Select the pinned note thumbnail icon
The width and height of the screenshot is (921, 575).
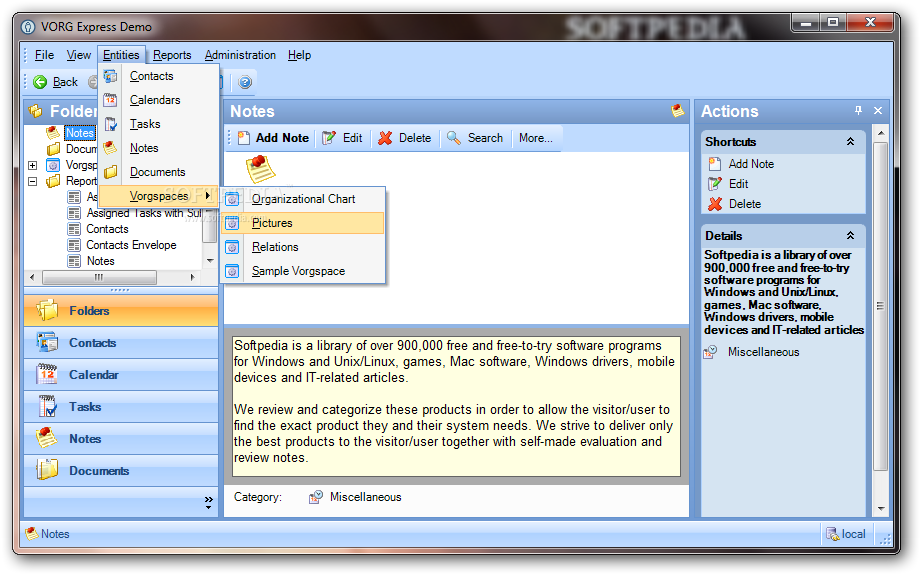(x=260, y=169)
